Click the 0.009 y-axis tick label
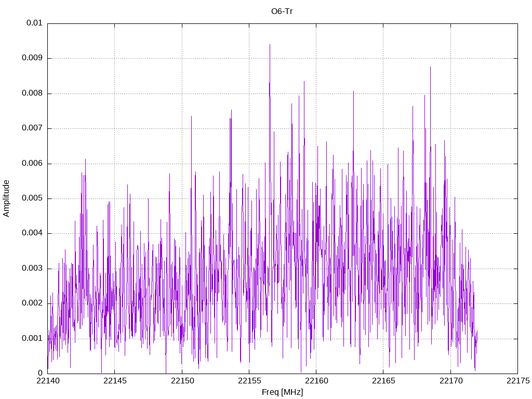 (32, 58)
